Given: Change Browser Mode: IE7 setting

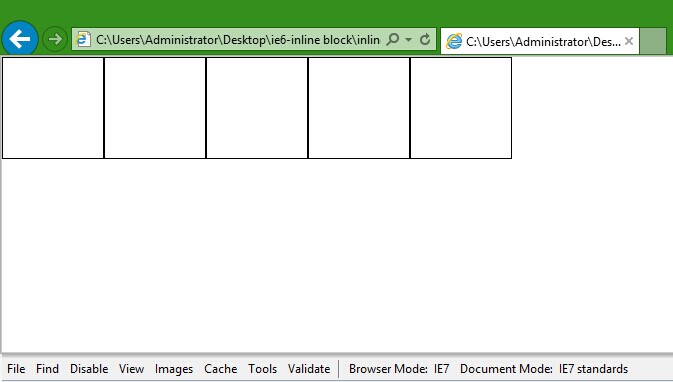Looking at the screenshot, I should (399, 369).
